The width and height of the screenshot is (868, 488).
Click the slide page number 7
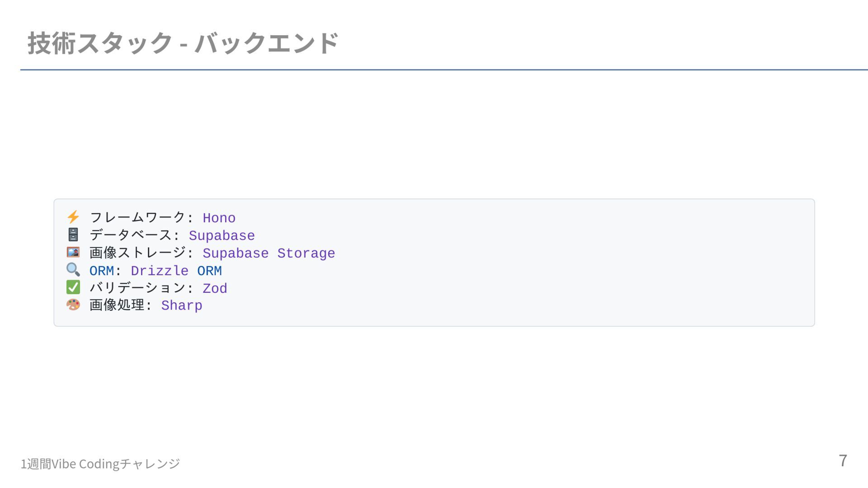coord(843,461)
